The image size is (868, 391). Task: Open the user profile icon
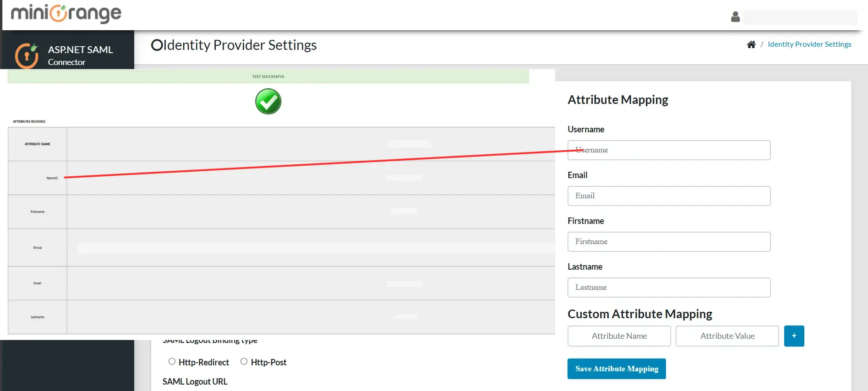[735, 17]
